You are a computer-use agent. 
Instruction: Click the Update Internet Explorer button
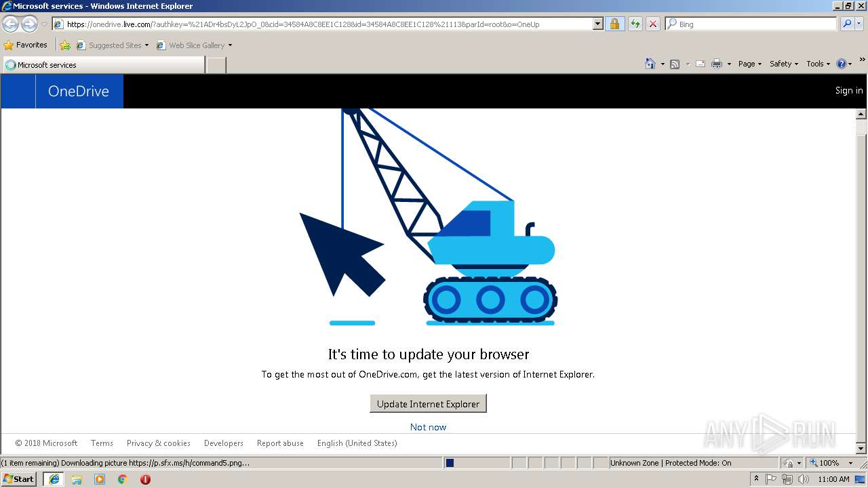428,404
